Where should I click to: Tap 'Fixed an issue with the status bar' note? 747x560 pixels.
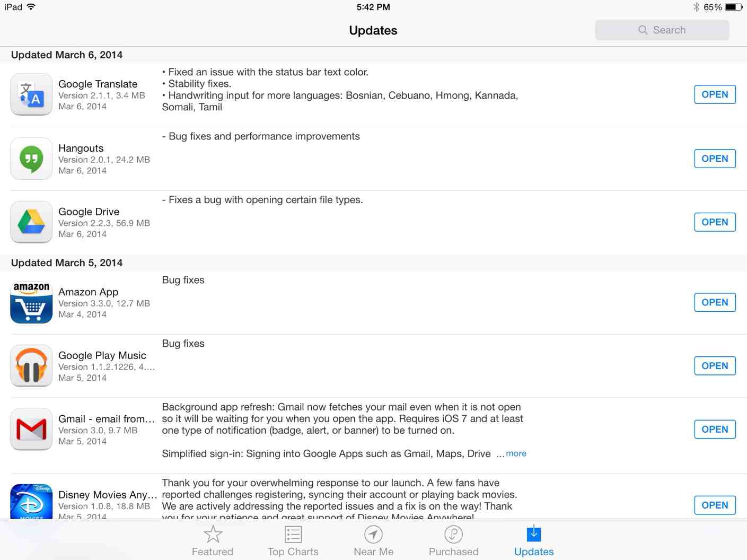pyautogui.click(x=265, y=72)
